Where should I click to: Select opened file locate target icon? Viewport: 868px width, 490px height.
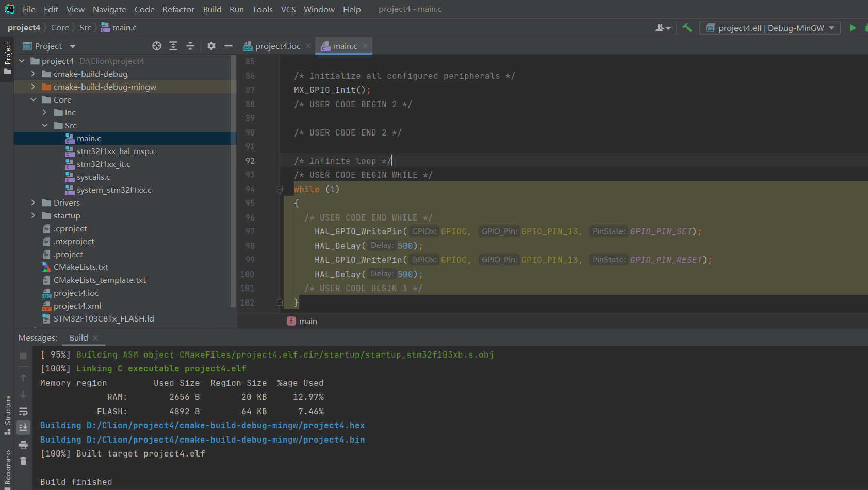[x=157, y=46]
